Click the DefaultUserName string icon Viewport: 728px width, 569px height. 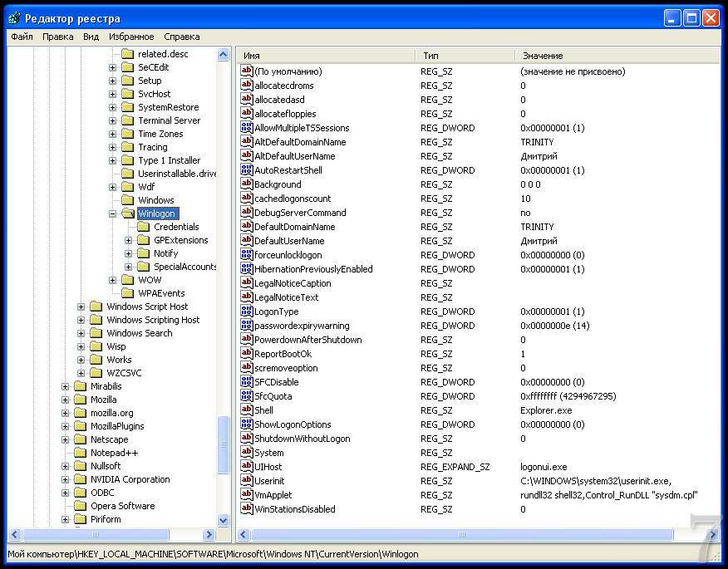click(x=246, y=241)
